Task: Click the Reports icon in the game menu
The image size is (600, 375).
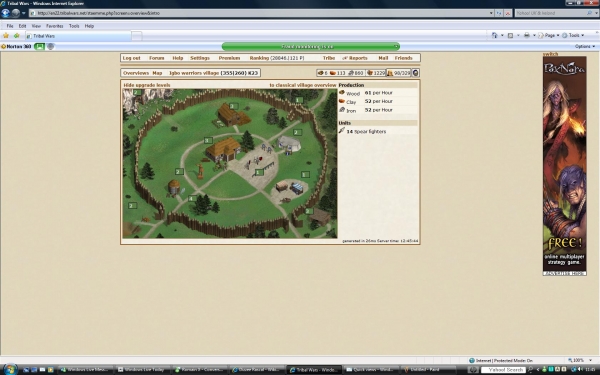Action: [x=344, y=58]
